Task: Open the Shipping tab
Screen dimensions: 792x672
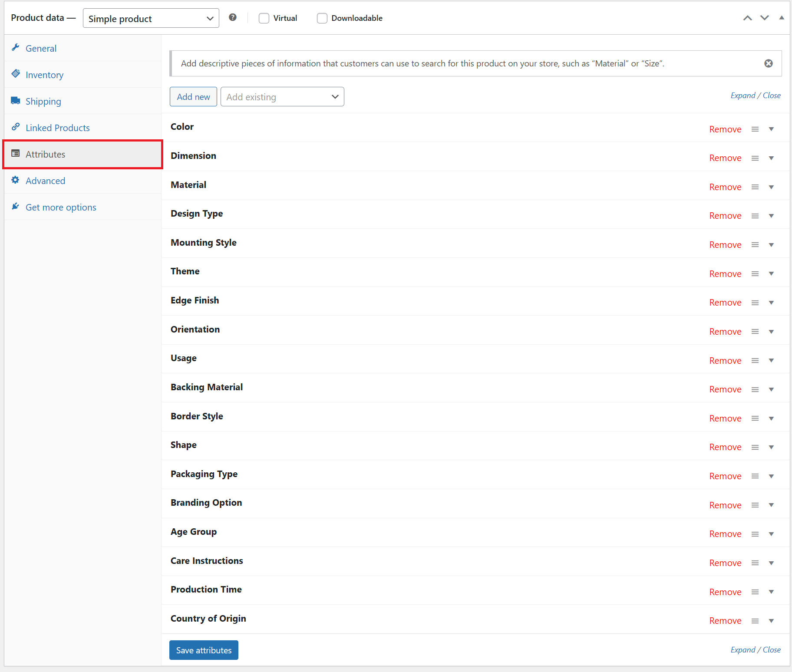Action: click(82, 101)
